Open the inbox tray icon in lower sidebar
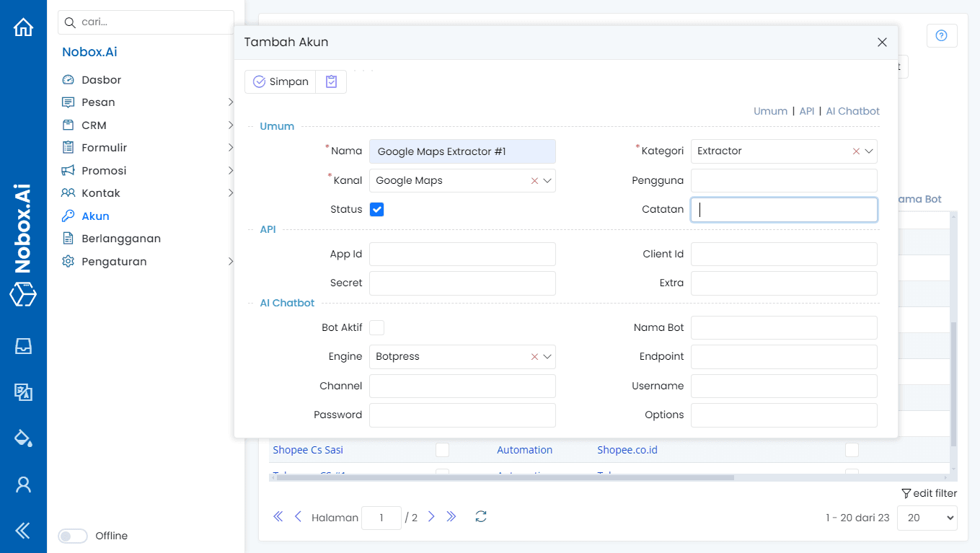Viewport: 980px width, 553px height. (x=24, y=346)
